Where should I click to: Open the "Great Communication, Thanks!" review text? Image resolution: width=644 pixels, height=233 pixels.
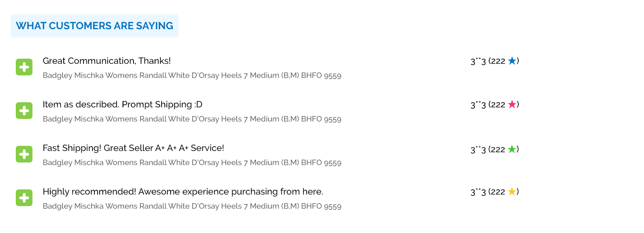click(x=106, y=61)
